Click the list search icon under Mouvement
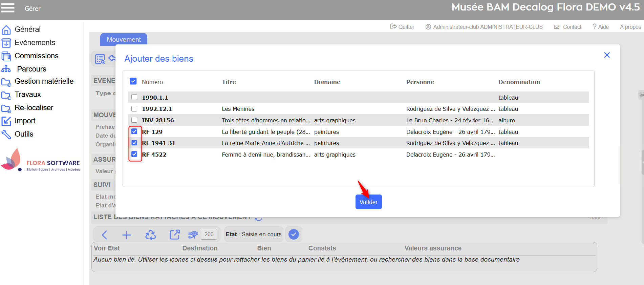This screenshot has height=285, width=644. 100,59
